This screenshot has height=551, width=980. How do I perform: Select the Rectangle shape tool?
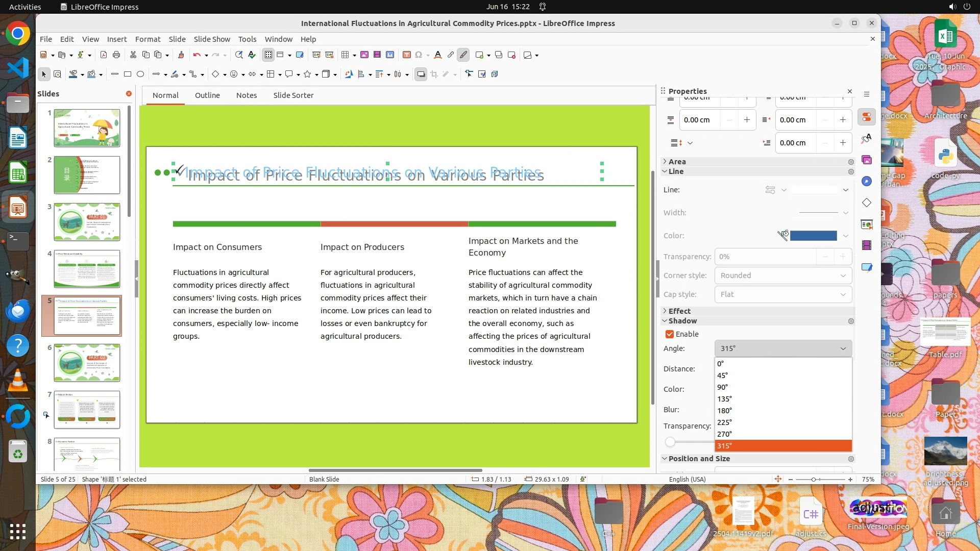128,74
